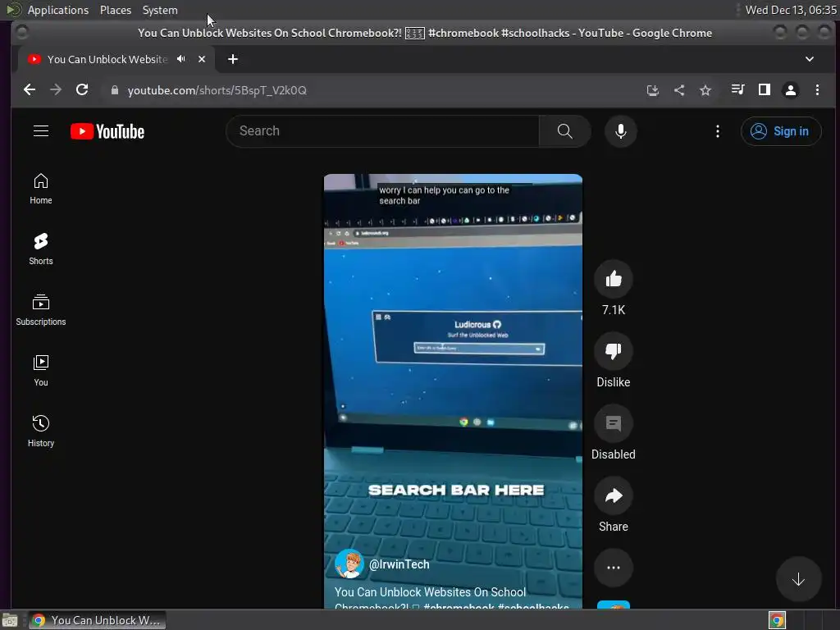Mute the tab using speaker icon
Image resolution: width=840 pixels, height=630 pixels.
(x=181, y=59)
